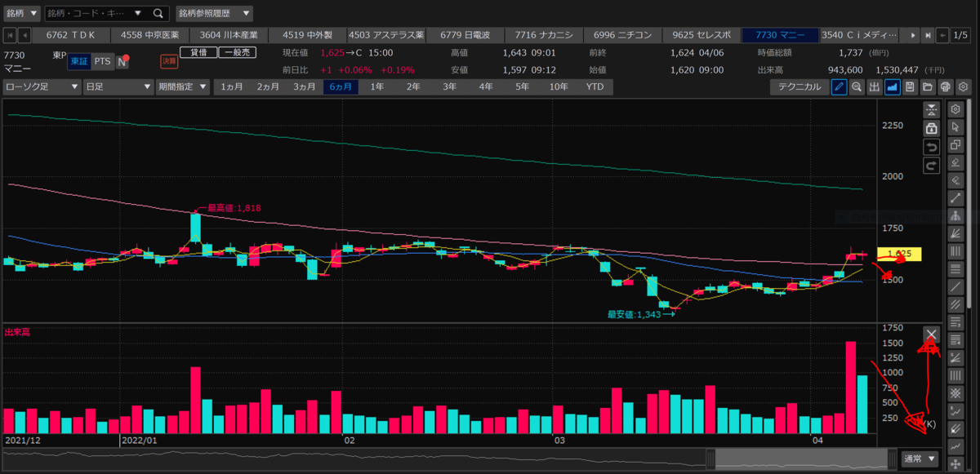Open the 銘柄参照履歴 dropdown
Screen dimensions: 980x474
coord(215,14)
